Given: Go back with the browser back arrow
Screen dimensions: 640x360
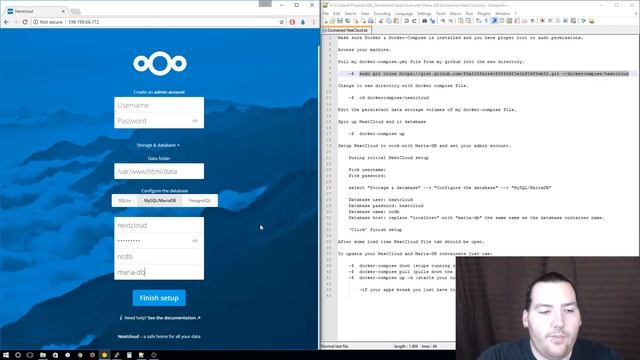Looking at the screenshot, I should [6, 22].
